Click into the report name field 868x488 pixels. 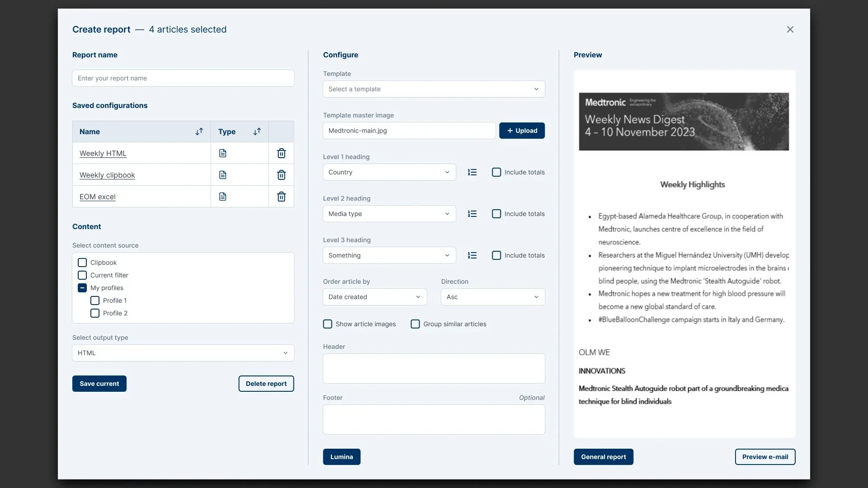coord(183,78)
